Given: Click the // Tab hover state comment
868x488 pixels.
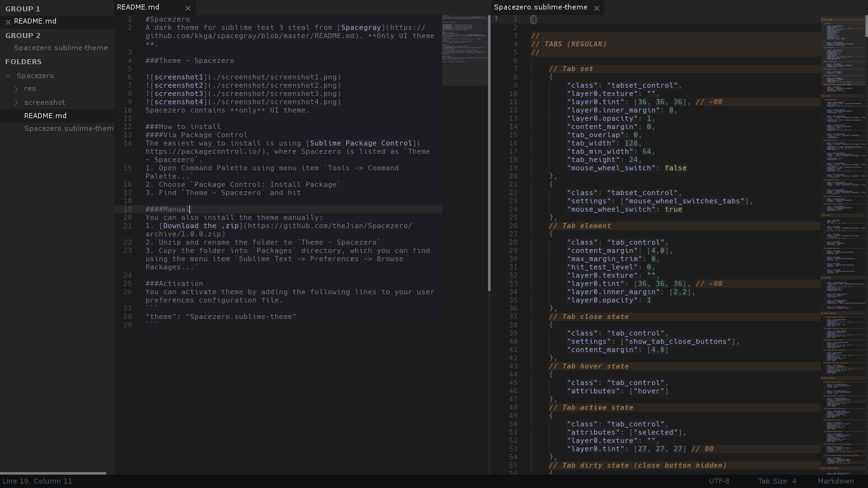Looking at the screenshot, I should [x=589, y=366].
